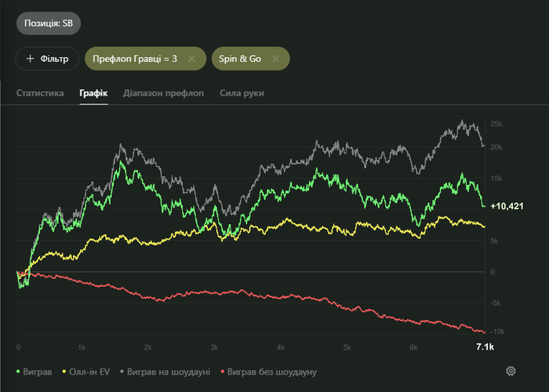This screenshot has height=392, width=549.
Task: Go to the Сила руки tab
Action: 242,93
